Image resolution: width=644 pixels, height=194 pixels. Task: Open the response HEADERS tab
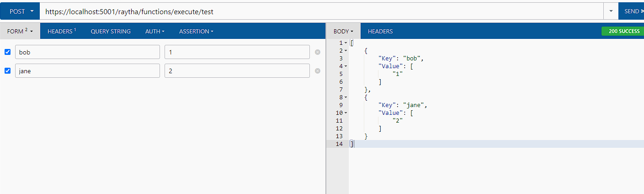380,31
